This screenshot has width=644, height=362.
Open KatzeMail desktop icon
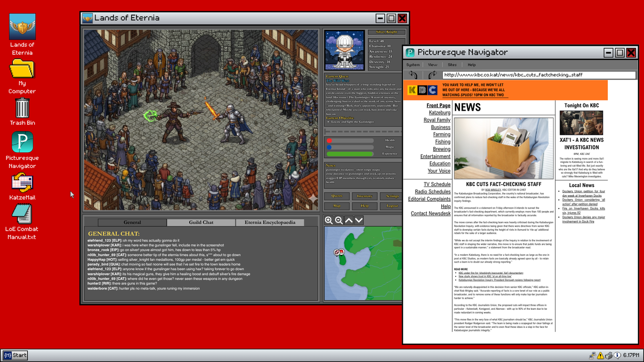[x=22, y=186]
